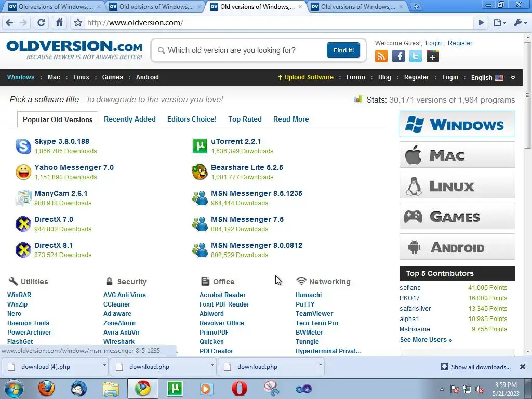Select the Popular Old Versions tab
Image resolution: width=532 pixels, height=399 pixels.
click(58, 119)
